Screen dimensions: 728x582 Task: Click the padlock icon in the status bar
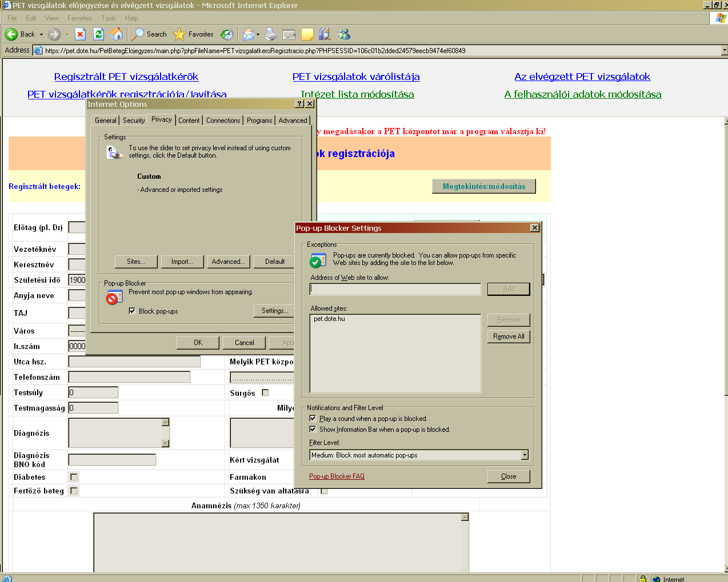643,579
